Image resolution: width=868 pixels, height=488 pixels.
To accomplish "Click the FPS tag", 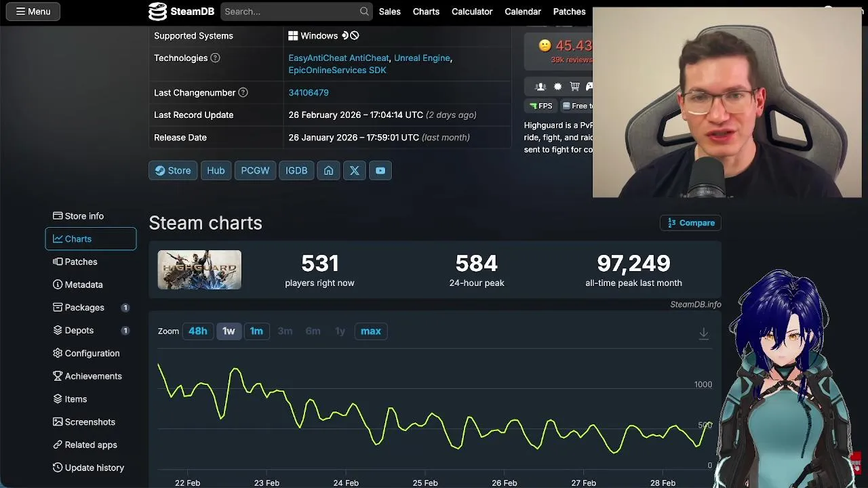I will pos(540,106).
